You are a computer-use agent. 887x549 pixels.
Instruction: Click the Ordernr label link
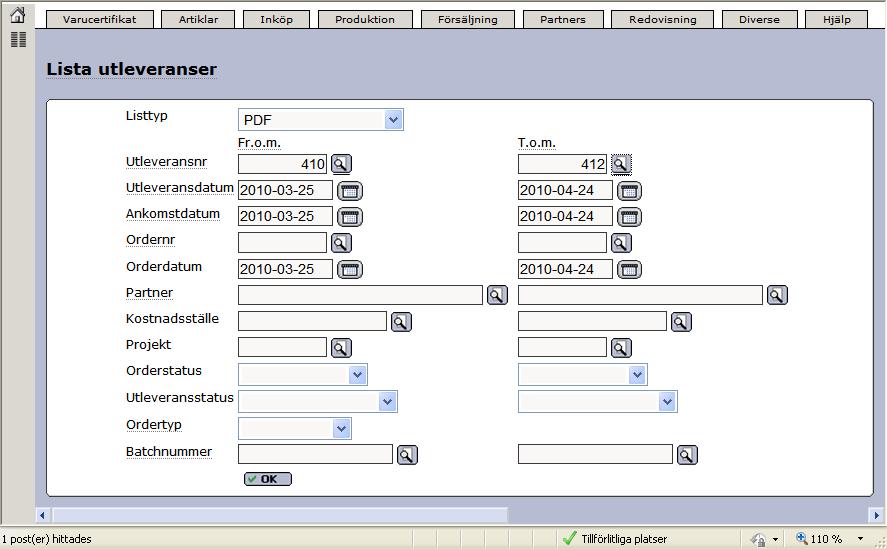click(x=150, y=239)
